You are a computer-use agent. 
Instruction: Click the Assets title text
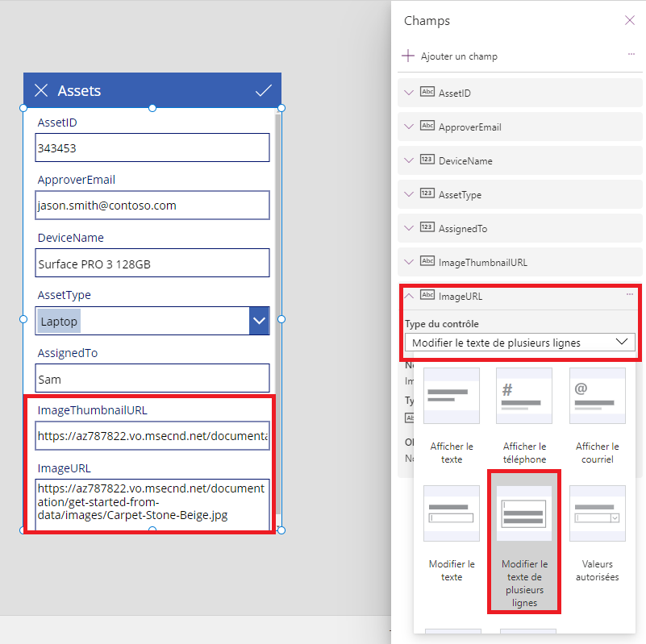point(79,90)
